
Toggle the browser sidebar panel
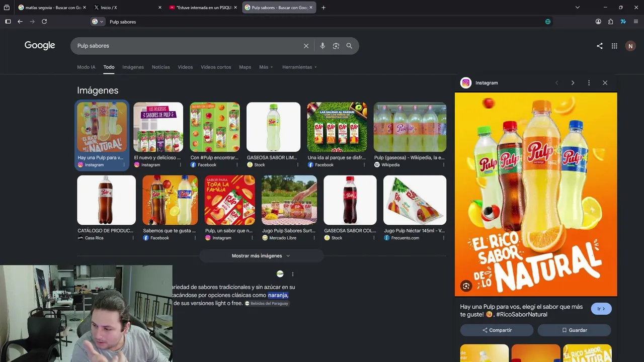click(8, 22)
